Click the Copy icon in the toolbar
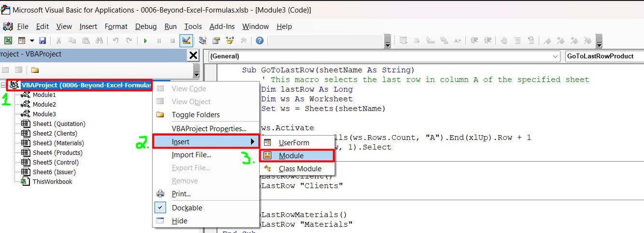This screenshot has width=644, height=233. pos(72,41)
